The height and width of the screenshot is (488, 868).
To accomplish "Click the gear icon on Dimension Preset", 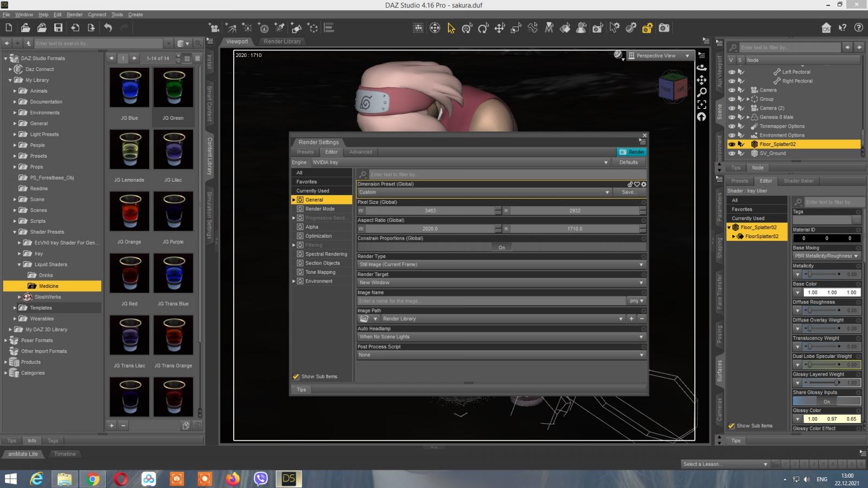I will 644,184.
